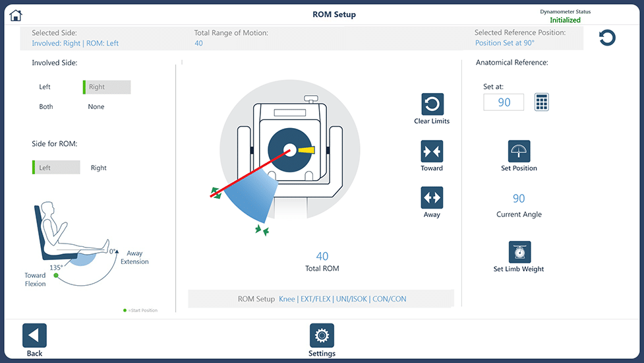Go Back using the arrow button
This screenshot has width=644, height=363.
click(34, 335)
